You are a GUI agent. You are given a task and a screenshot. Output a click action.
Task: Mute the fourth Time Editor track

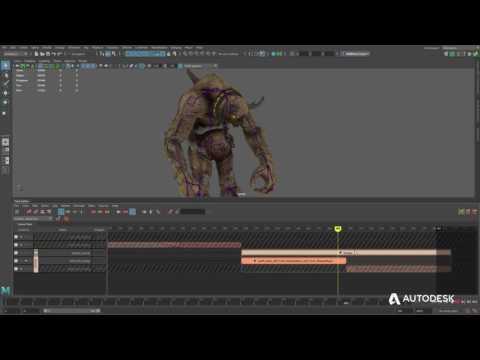point(16,261)
